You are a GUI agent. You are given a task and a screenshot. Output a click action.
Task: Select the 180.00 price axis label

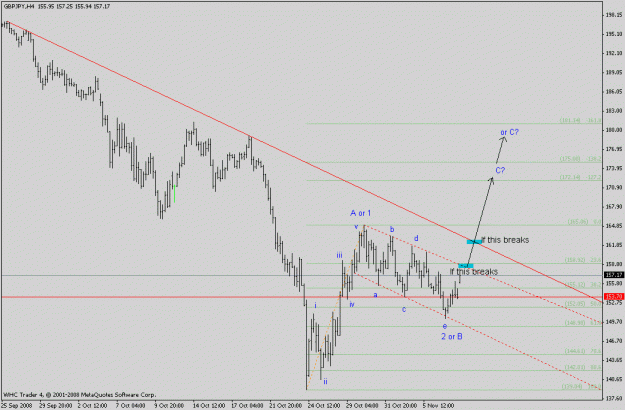pos(614,130)
